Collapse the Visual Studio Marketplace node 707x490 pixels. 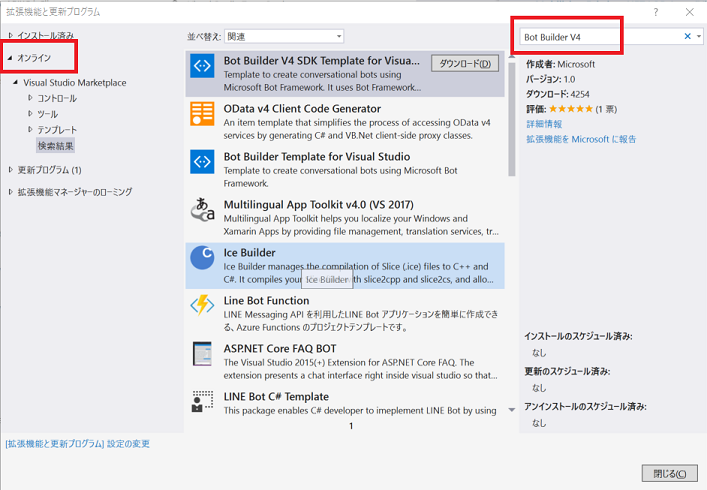click(16, 82)
